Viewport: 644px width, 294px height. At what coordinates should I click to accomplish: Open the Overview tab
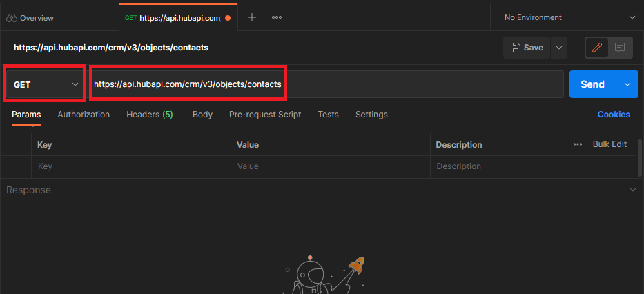point(31,18)
